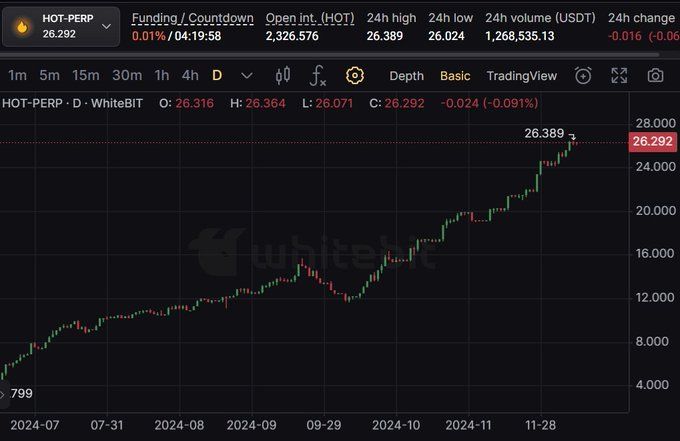Screen dimensions: 680x441
Task: Click the close value C: 26.292
Action: (x=397, y=103)
